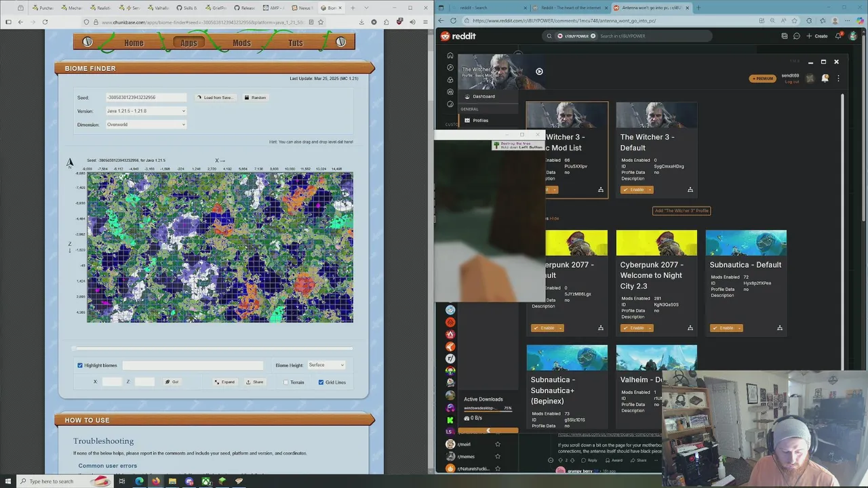
Task: Open the Apps menu on Chunkbase
Action: (x=189, y=43)
